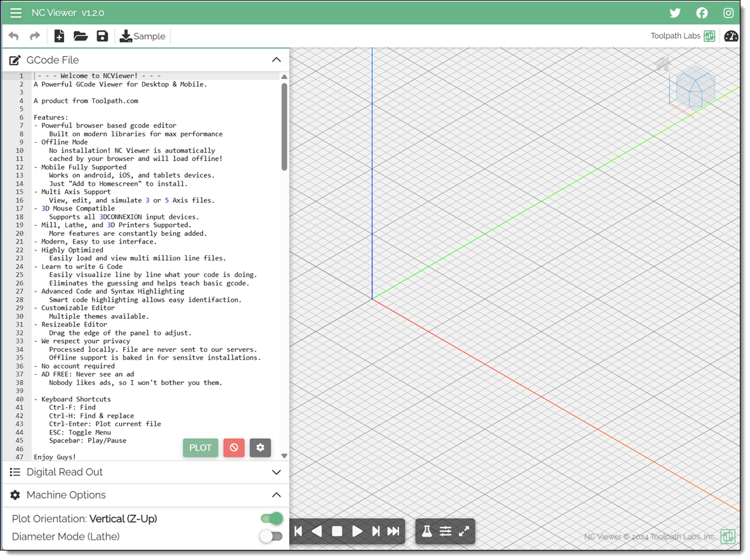Click the editor scroll up arrow
The height and width of the screenshot is (560, 750).
(x=284, y=77)
